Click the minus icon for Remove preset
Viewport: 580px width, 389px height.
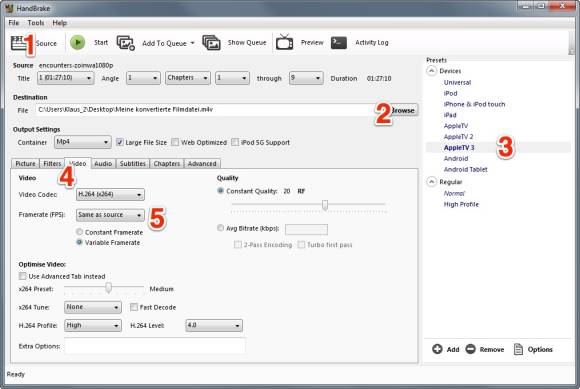(x=471, y=349)
